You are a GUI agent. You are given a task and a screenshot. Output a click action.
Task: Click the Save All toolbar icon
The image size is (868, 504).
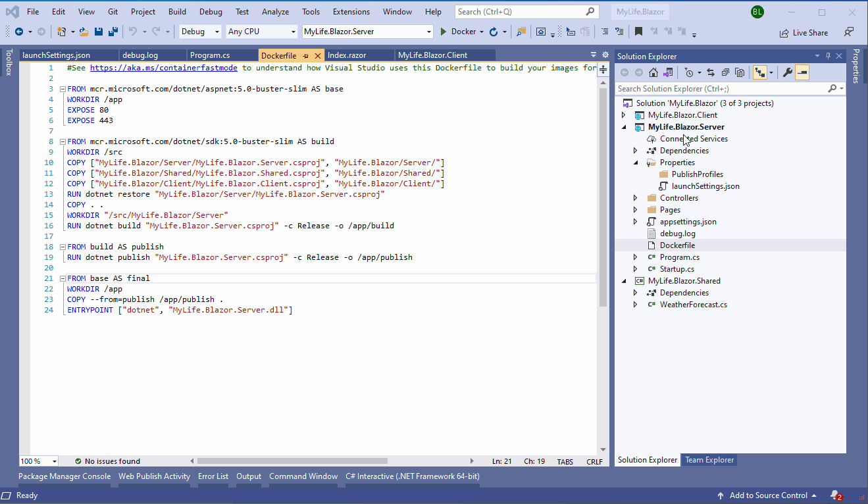click(113, 32)
